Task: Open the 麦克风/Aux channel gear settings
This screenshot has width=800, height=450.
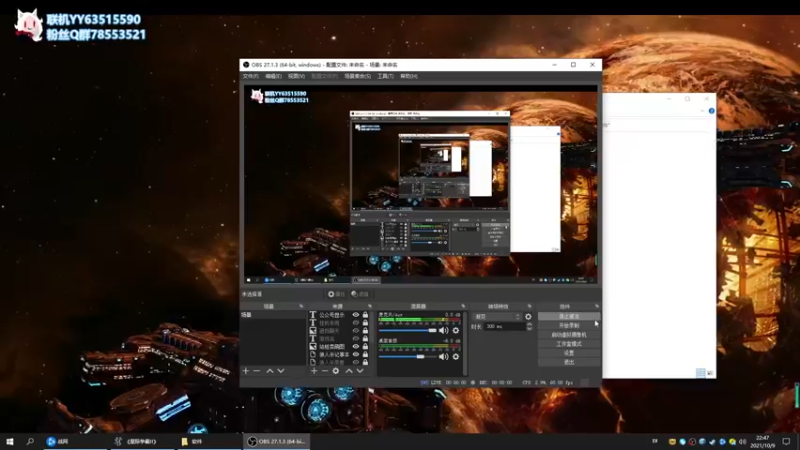Action: [x=456, y=331]
